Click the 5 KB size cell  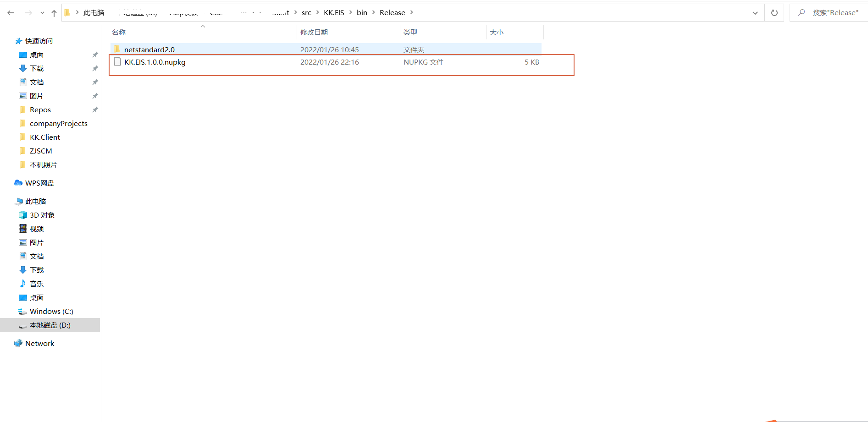(532, 62)
